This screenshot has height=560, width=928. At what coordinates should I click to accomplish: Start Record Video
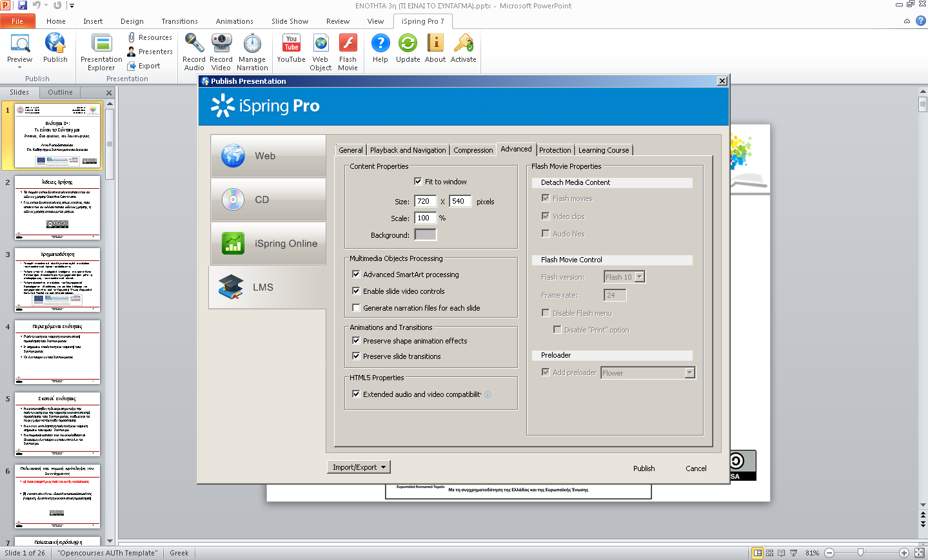pyautogui.click(x=221, y=52)
